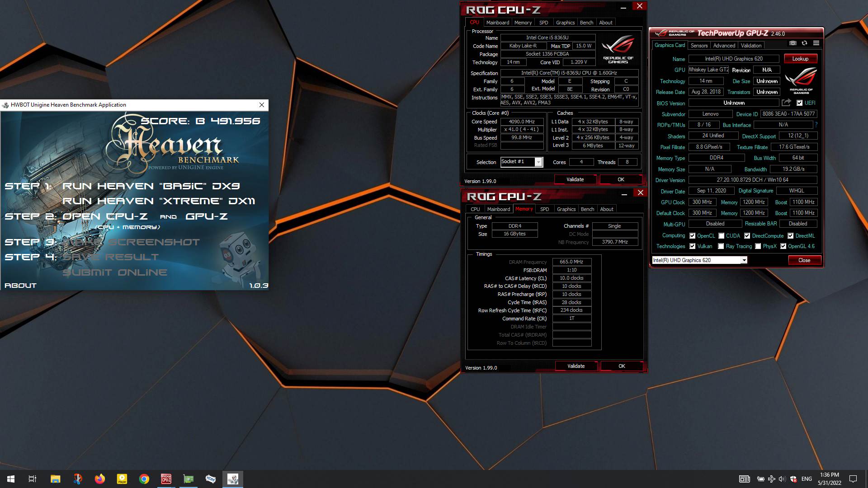
Task: Toggle the DirectCompute checkbox
Action: point(747,236)
